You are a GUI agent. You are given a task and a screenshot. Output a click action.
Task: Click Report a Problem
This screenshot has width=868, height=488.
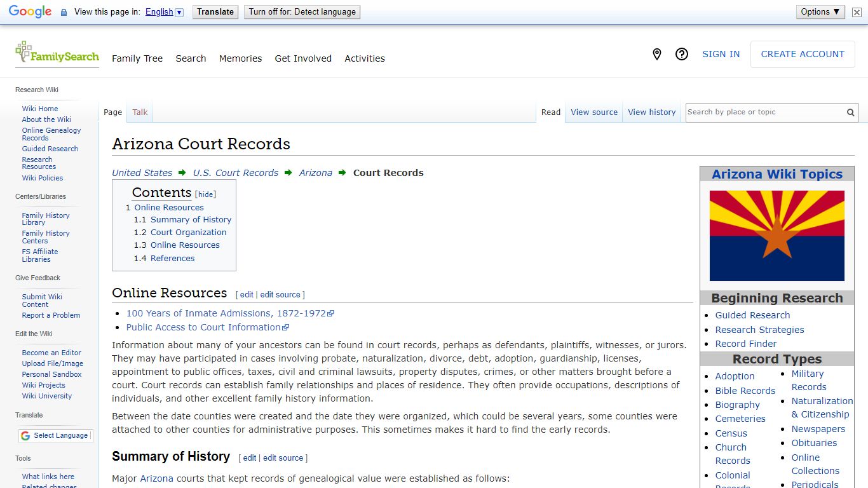pyautogui.click(x=51, y=315)
